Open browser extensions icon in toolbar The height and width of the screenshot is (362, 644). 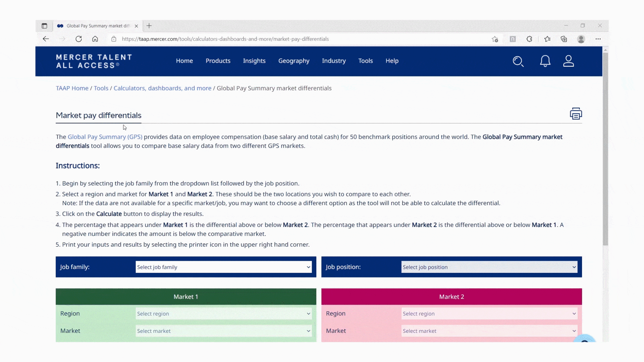(x=529, y=39)
